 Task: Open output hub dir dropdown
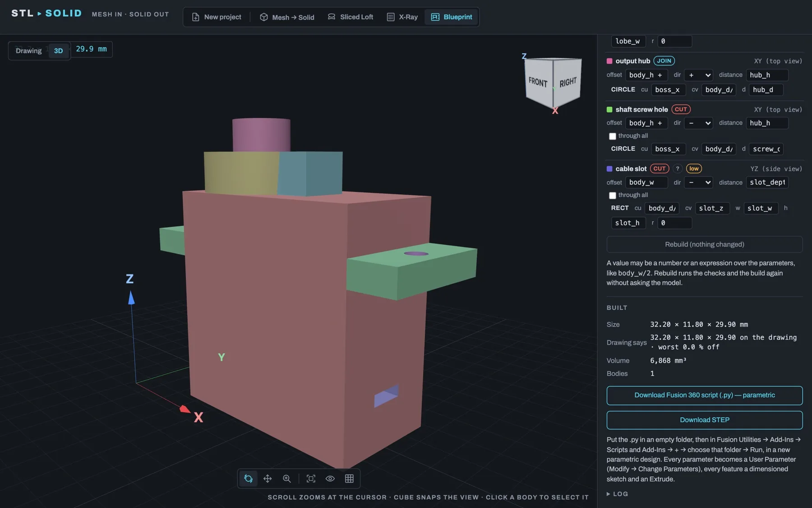point(698,75)
